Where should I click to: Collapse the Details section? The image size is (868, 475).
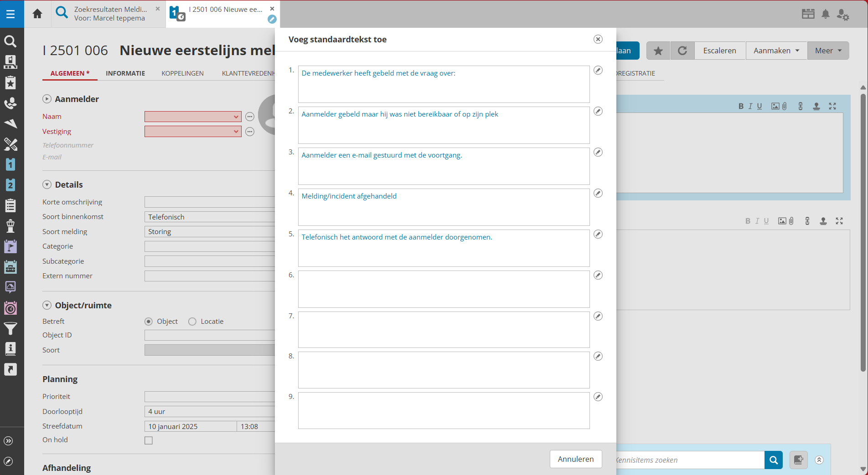pos(47,184)
